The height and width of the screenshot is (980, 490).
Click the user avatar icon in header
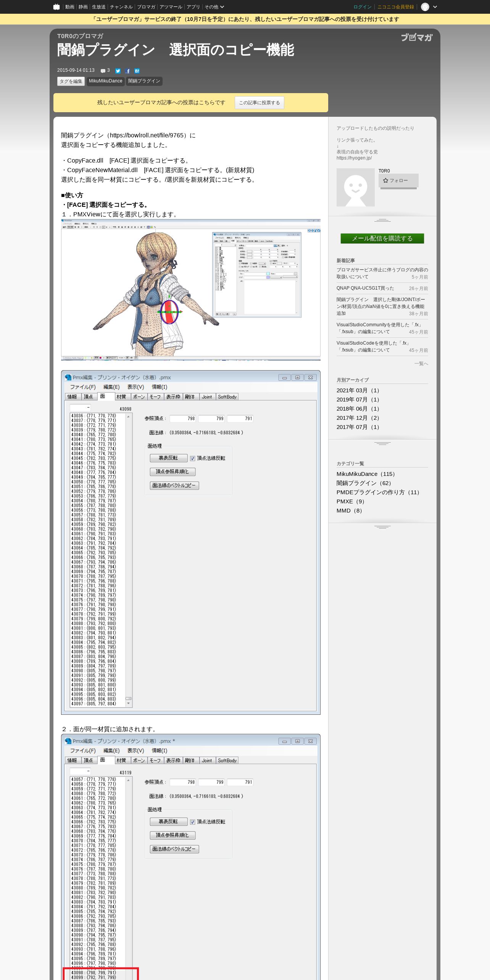[x=425, y=7]
